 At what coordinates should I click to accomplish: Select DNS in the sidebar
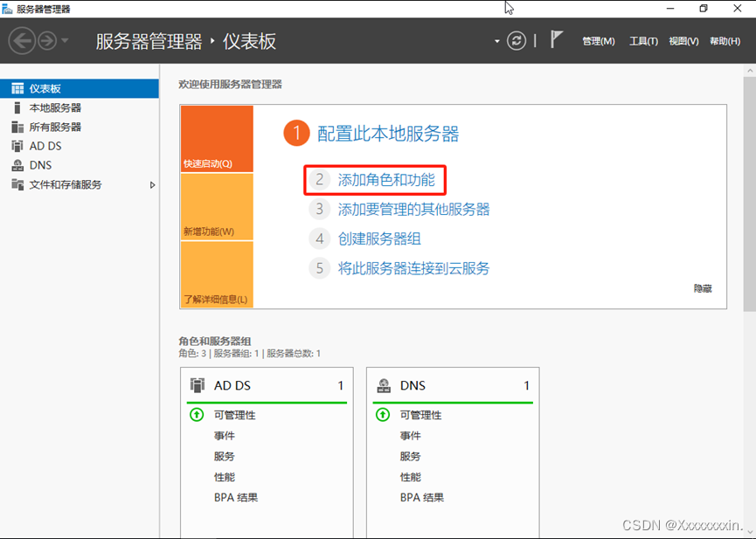click(79, 165)
